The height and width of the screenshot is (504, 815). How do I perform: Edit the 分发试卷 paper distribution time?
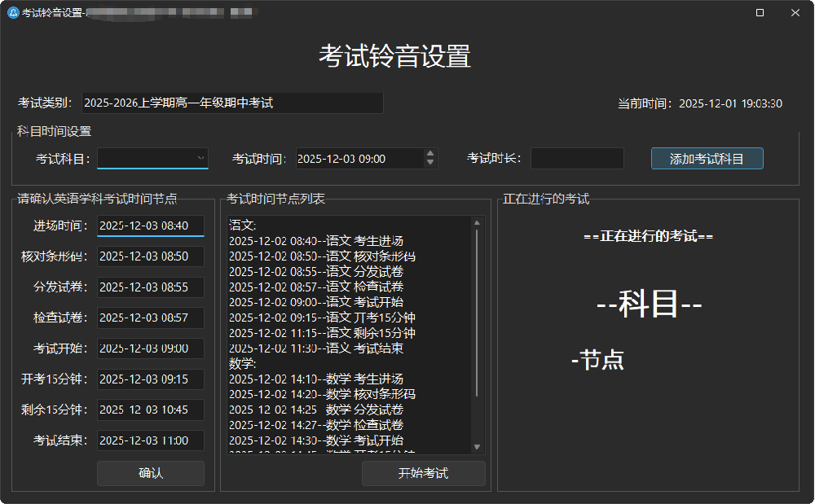pyautogui.click(x=150, y=287)
